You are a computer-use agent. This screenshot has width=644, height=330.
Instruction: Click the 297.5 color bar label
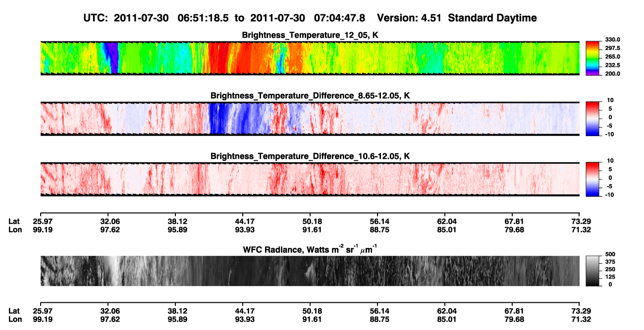click(613, 48)
